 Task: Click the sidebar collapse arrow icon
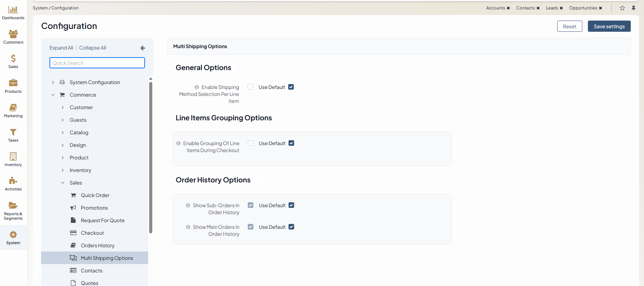point(143,48)
